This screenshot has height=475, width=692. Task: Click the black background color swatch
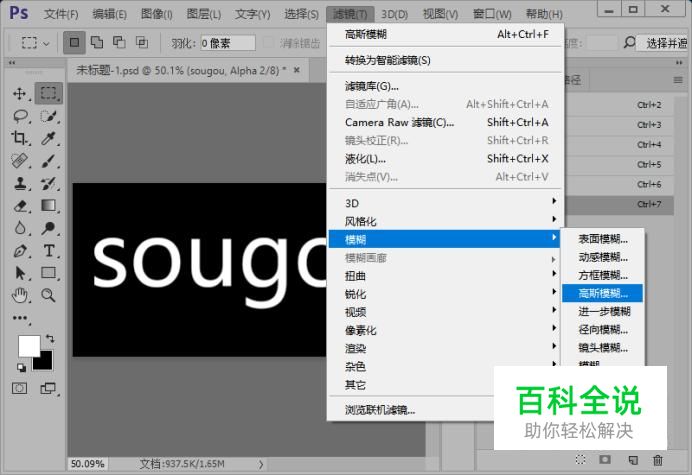point(45,361)
